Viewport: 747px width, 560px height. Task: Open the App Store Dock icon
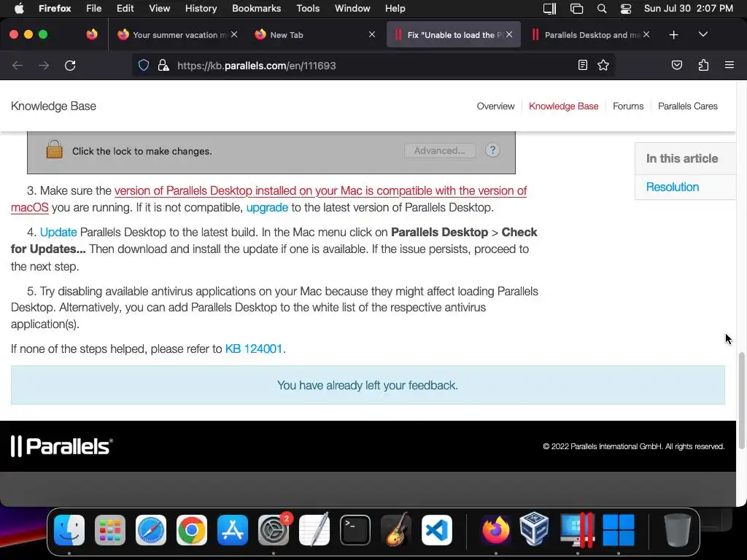tap(233, 530)
